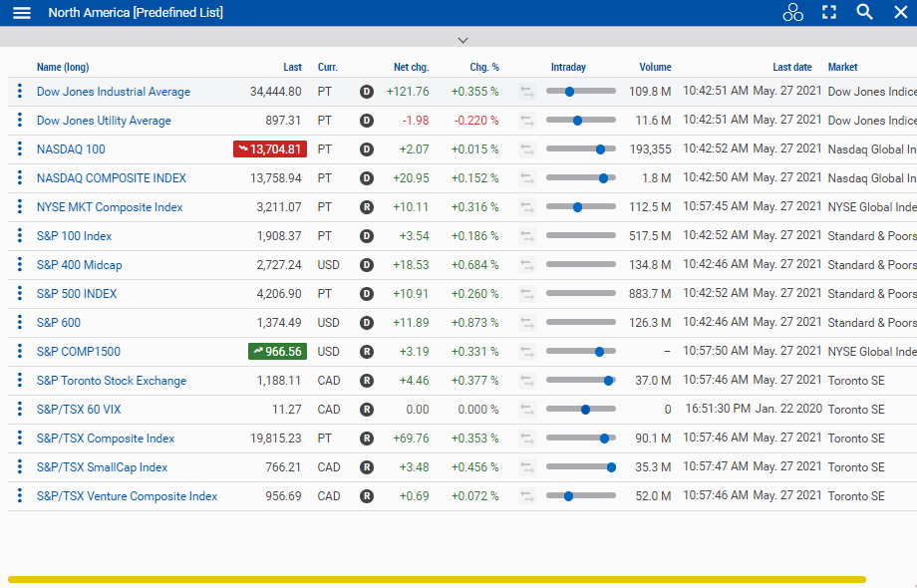Viewport: 917px width, 588px height.
Task: Sort by Curr. column header
Action: 328,67
